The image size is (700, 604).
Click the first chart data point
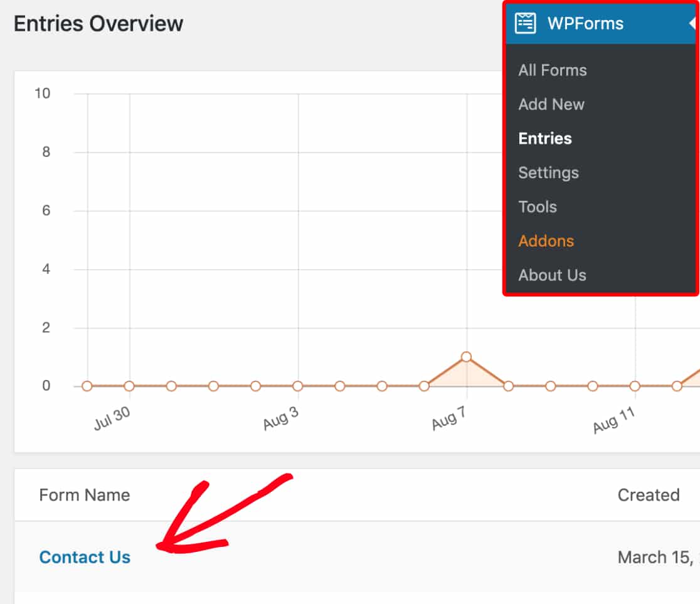pos(87,386)
